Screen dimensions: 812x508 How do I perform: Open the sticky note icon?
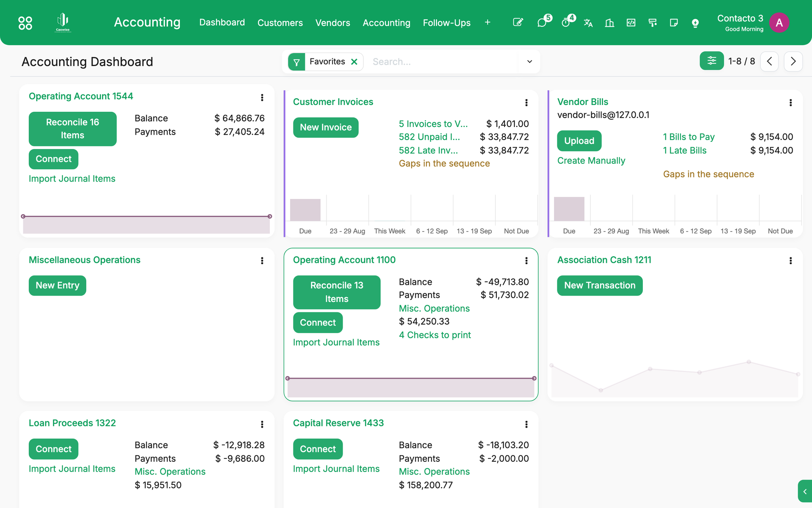pyautogui.click(x=674, y=23)
